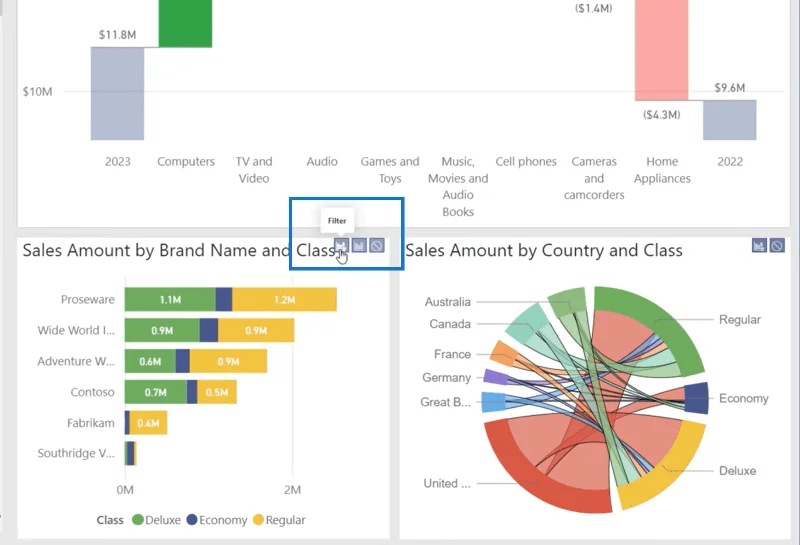Click the France label in chord chart

click(452, 354)
